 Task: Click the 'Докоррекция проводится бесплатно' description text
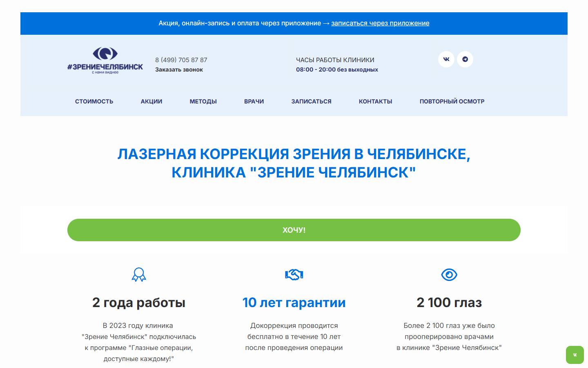tap(294, 337)
